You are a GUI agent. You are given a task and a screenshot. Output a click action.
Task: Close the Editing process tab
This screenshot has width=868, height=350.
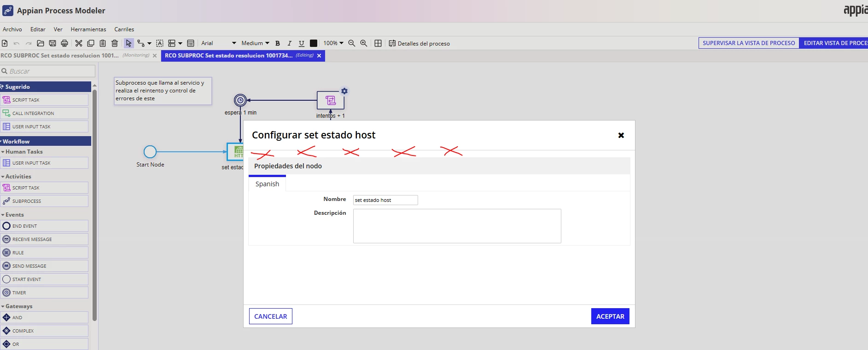pos(319,56)
